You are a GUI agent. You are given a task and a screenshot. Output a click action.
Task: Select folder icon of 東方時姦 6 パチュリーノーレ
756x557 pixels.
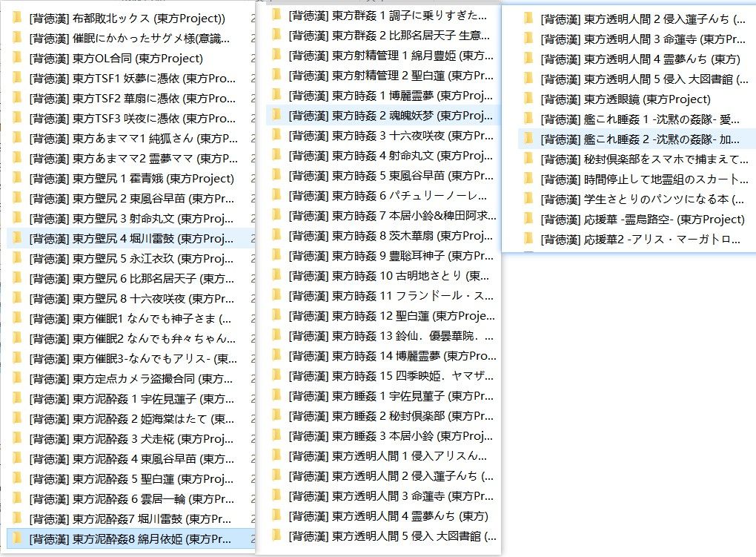point(276,195)
